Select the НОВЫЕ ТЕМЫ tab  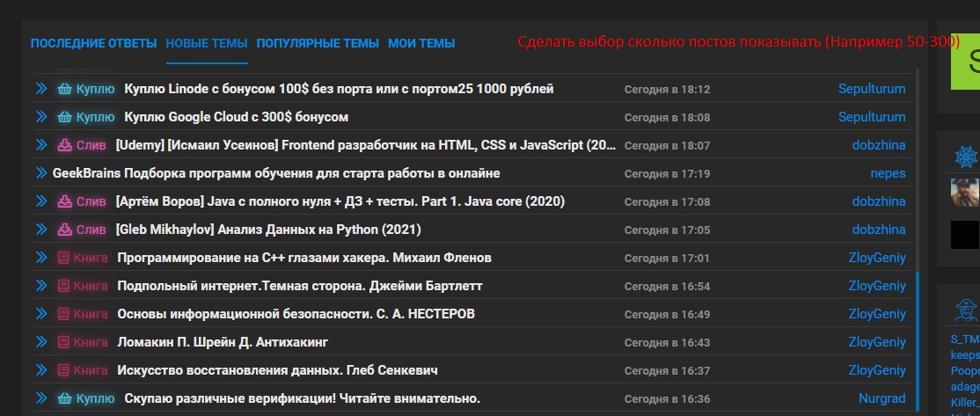click(207, 43)
